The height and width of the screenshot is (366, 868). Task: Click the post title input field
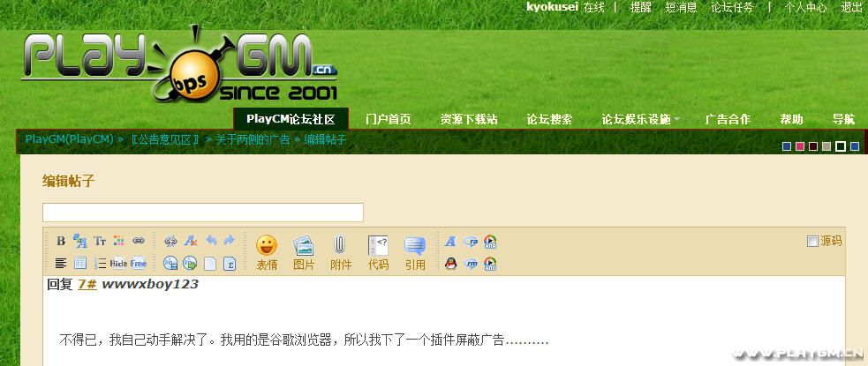click(x=203, y=213)
